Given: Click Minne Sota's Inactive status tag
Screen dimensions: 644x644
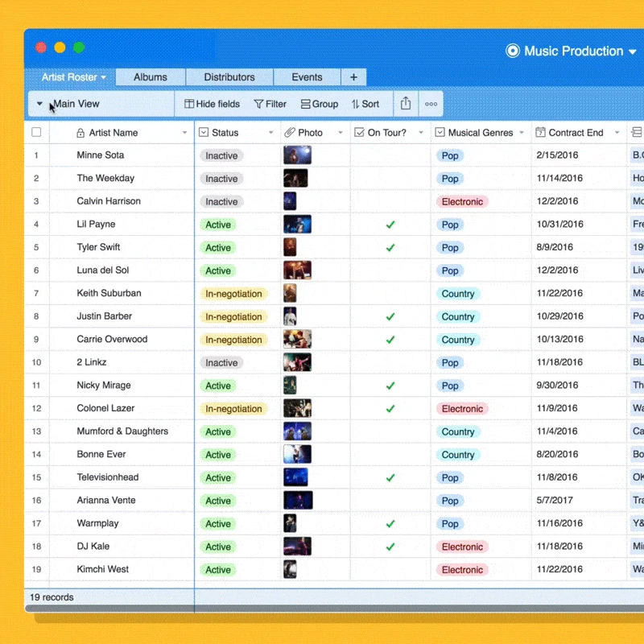Looking at the screenshot, I should tap(221, 155).
